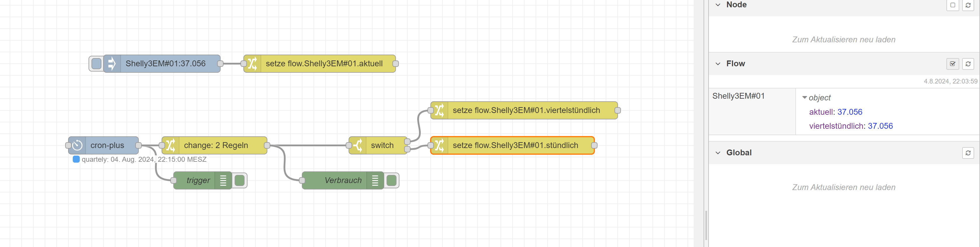Click output port of setze flow.Shelly3EM#01.aktuell node
980x247 pixels.
(x=396, y=63)
